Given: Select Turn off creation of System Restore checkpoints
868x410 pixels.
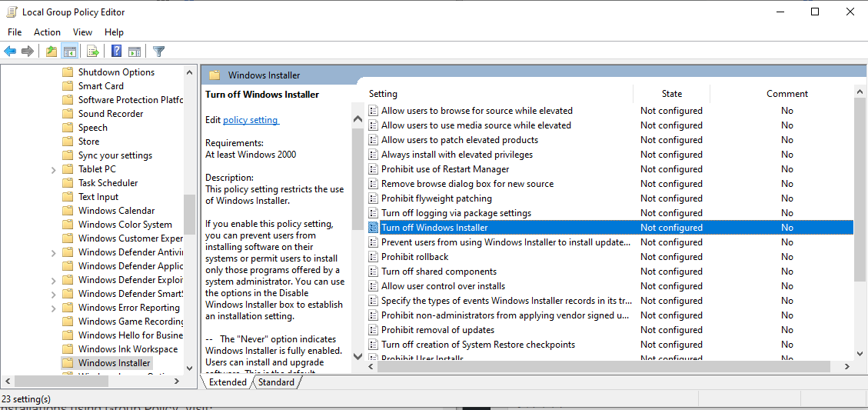Looking at the screenshot, I should click(x=478, y=345).
